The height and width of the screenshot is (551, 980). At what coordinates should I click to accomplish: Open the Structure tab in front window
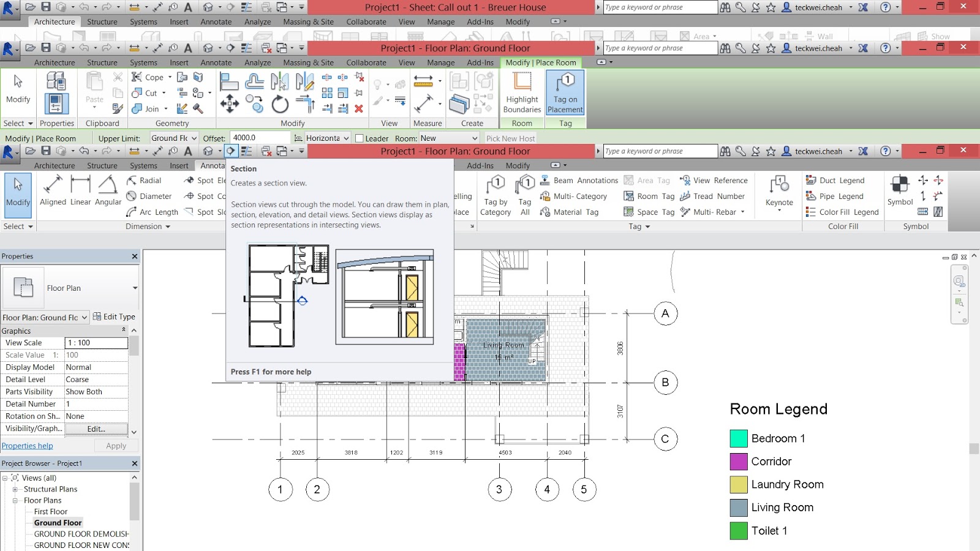(102, 166)
